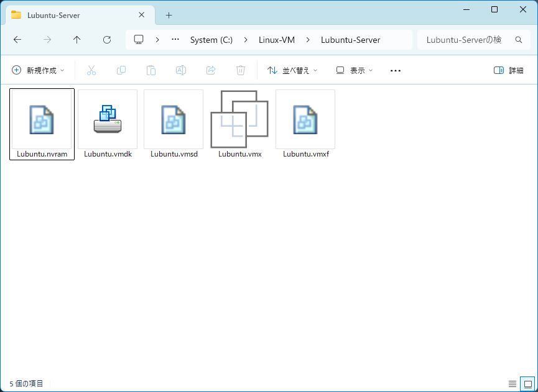The height and width of the screenshot is (392, 538).
Task: Click the Cut icon on the toolbar
Action: pos(91,70)
